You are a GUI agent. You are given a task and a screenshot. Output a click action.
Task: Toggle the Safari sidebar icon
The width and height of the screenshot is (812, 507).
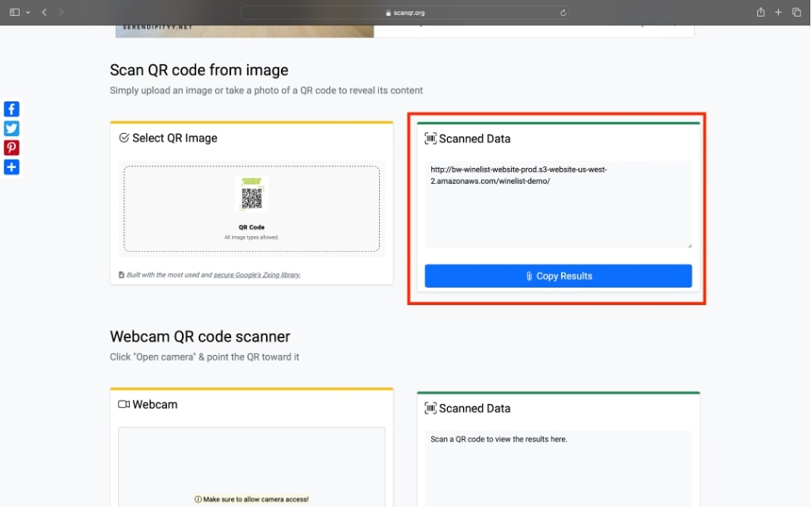(x=14, y=12)
